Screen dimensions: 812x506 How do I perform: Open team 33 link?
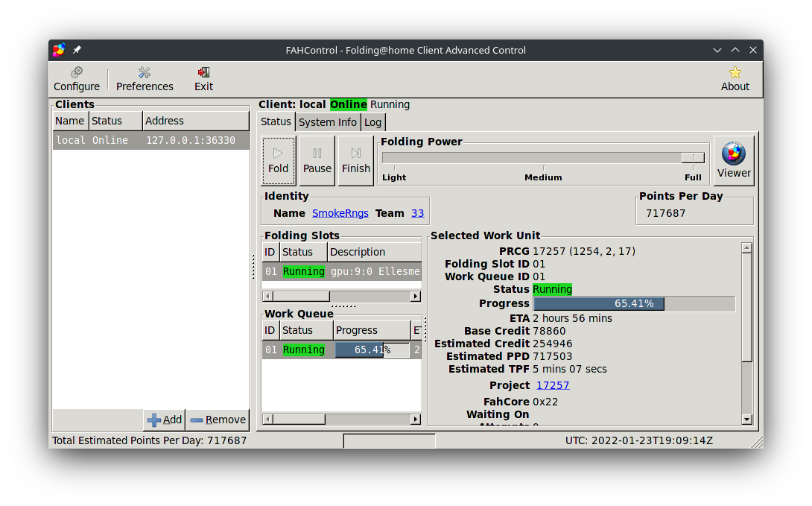417,213
